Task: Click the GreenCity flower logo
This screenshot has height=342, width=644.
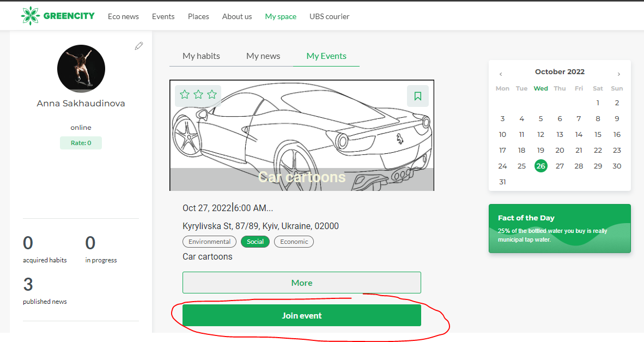Action: point(29,16)
